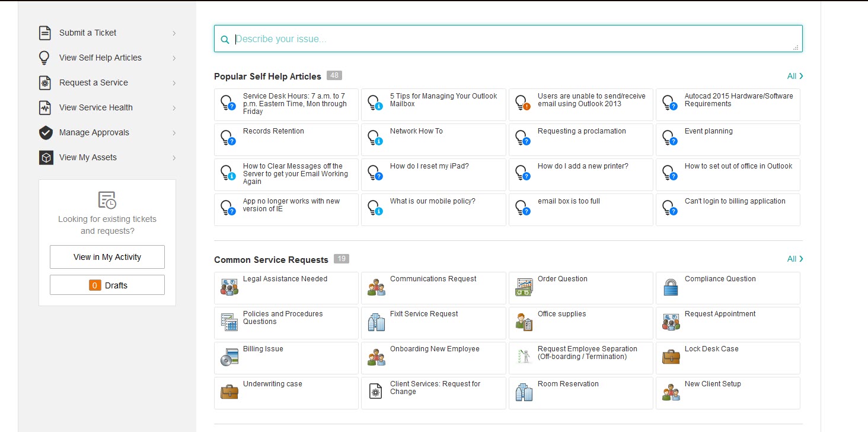
Task: Expand the Request a Service arrow
Action: tap(174, 83)
